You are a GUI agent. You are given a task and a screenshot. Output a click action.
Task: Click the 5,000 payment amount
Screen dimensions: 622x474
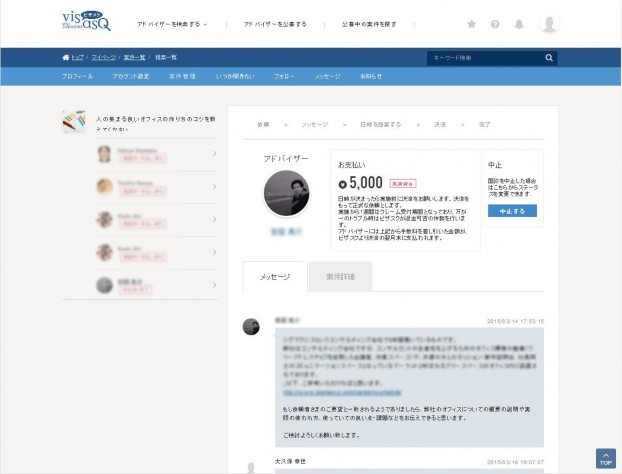tap(366, 183)
